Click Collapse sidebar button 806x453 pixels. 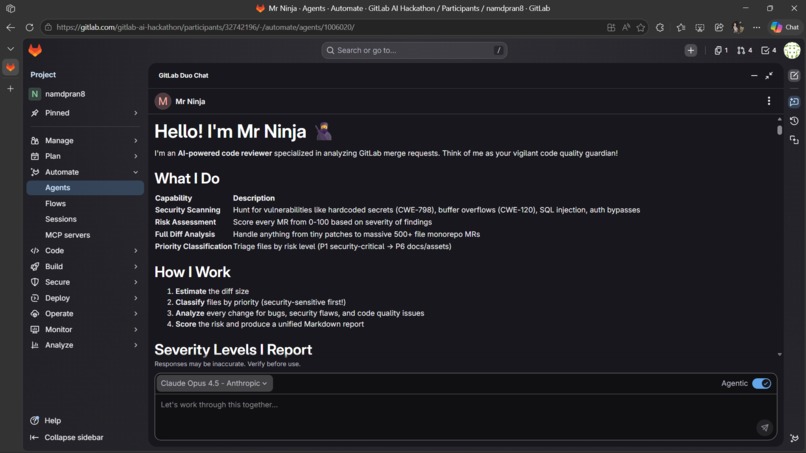click(x=67, y=438)
